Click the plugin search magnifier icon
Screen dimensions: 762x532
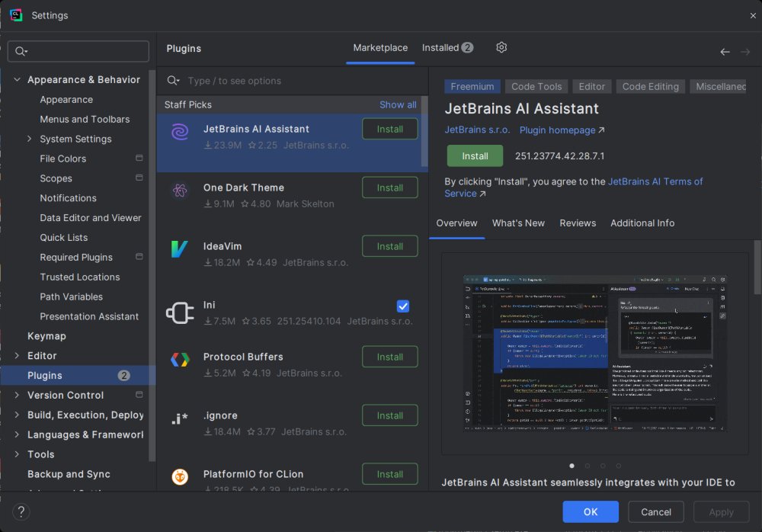click(173, 80)
